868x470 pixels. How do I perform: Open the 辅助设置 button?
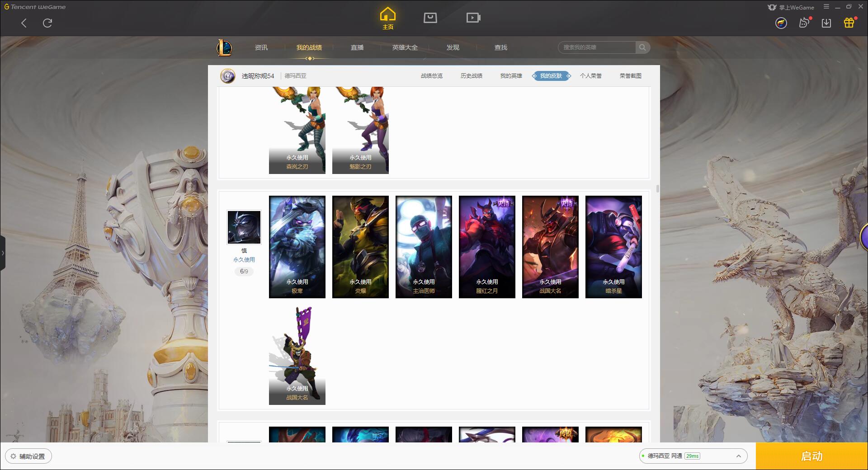click(x=28, y=456)
